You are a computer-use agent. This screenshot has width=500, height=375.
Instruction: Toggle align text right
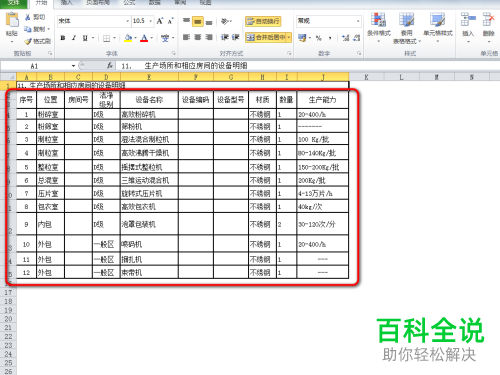(209, 37)
